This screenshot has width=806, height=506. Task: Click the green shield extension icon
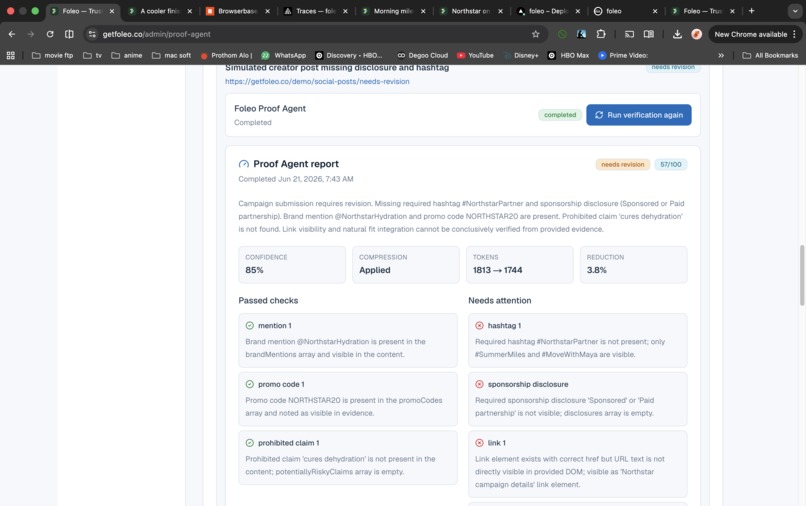562,34
